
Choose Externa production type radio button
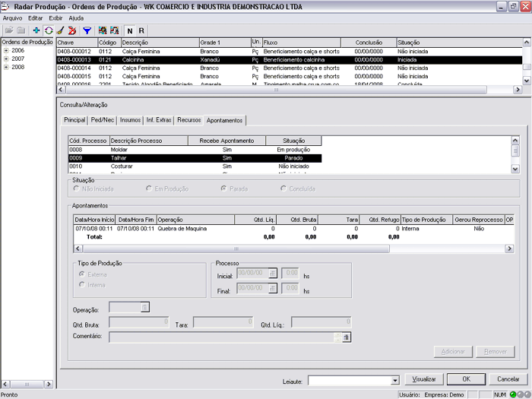[x=82, y=274]
